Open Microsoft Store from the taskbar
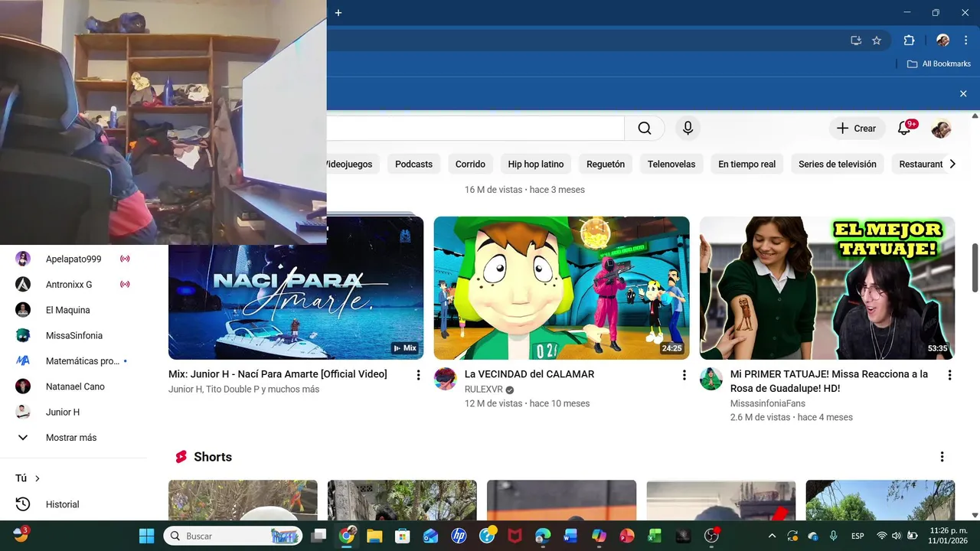The height and width of the screenshot is (551, 980). pyautogui.click(x=401, y=536)
